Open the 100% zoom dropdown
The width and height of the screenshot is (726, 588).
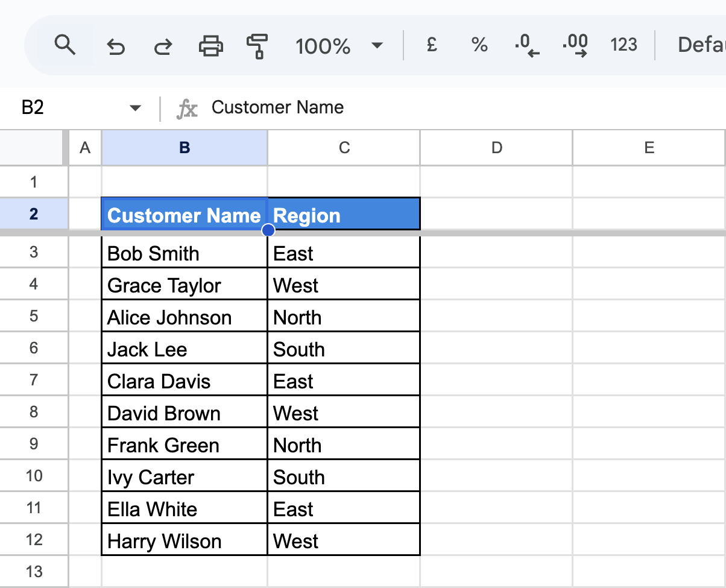[x=339, y=46]
